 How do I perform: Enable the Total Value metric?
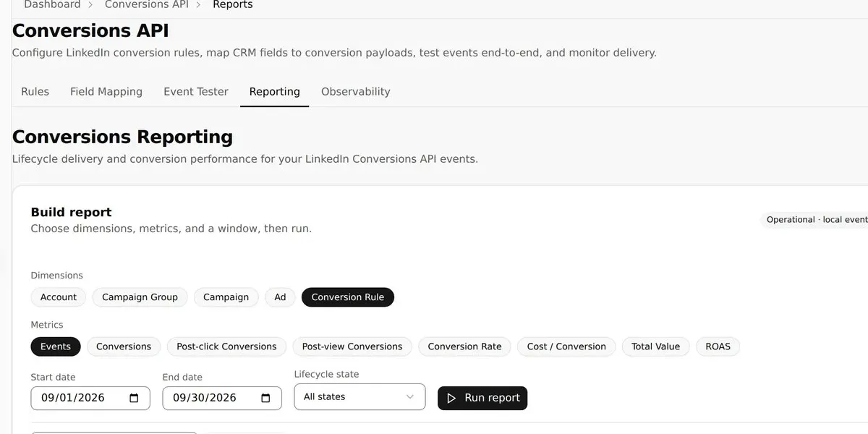(655, 346)
